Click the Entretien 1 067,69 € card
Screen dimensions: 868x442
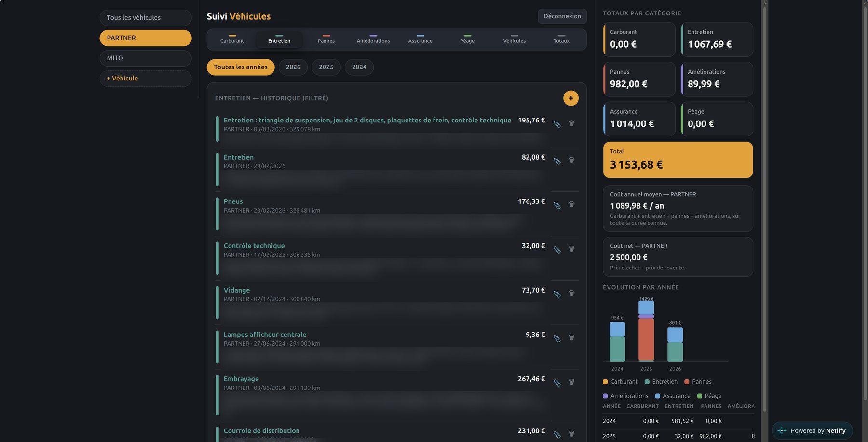(x=717, y=39)
